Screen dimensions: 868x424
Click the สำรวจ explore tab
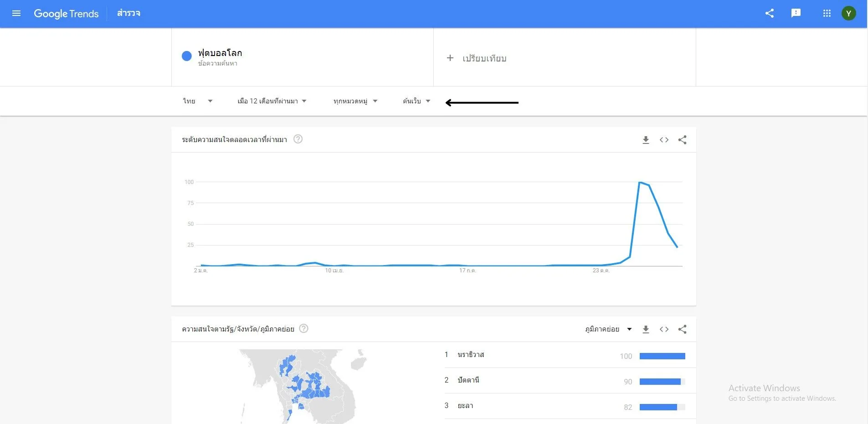[128, 13]
